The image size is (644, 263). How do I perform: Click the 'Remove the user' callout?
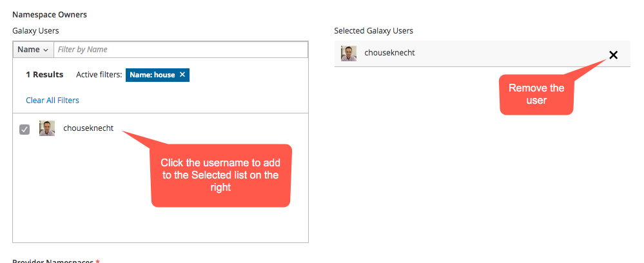[x=536, y=95]
